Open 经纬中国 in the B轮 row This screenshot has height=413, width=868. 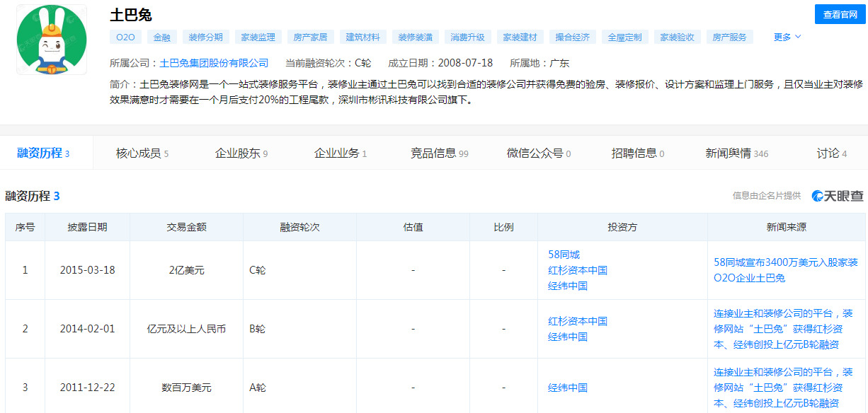pos(568,337)
